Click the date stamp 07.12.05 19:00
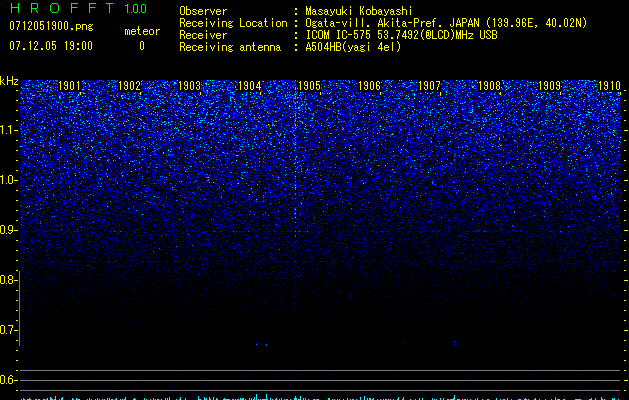Screen dimensions: 629x400 [51, 46]
